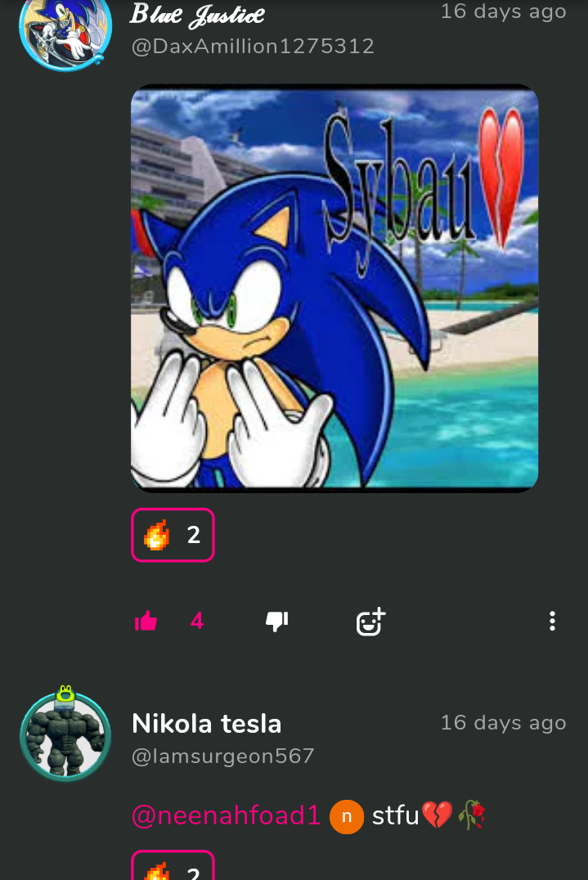Tap the like count number 4

(197, 622)
